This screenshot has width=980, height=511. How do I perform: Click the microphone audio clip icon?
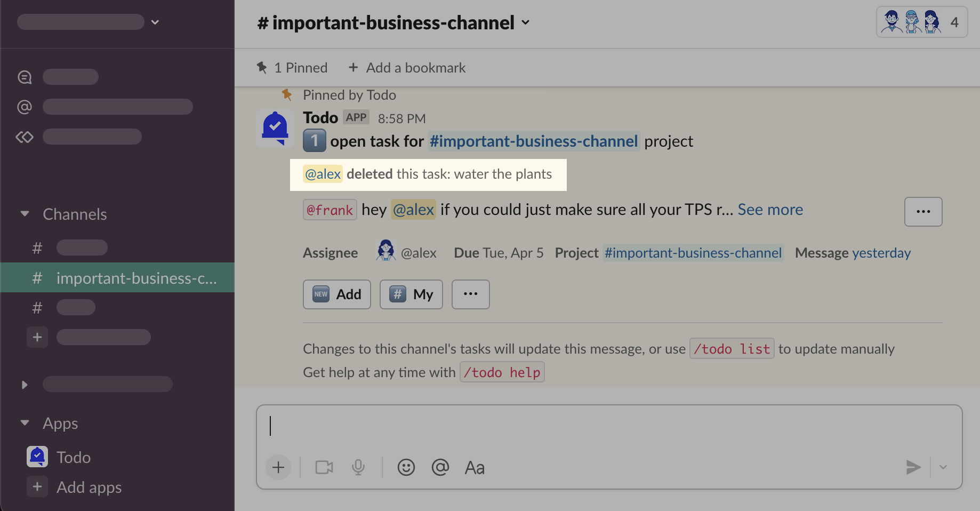pyautogui.click(x=358, y=468)
